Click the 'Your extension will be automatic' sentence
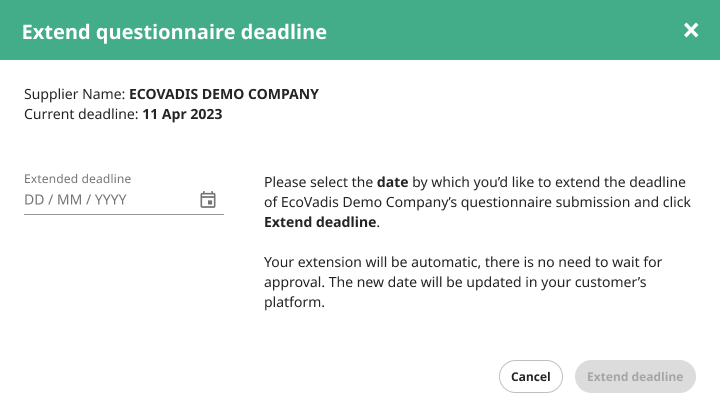 [x=372, y=262]
